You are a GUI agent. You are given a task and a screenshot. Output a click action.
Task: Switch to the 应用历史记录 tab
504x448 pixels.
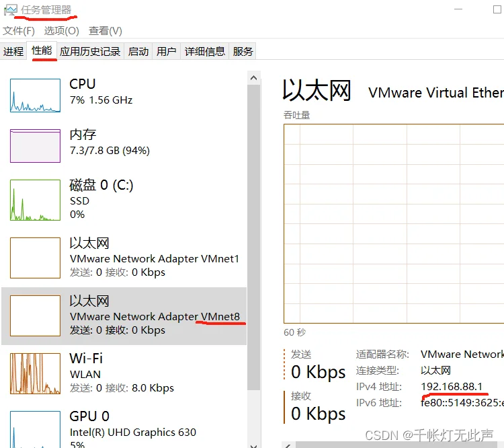[90, 52]
